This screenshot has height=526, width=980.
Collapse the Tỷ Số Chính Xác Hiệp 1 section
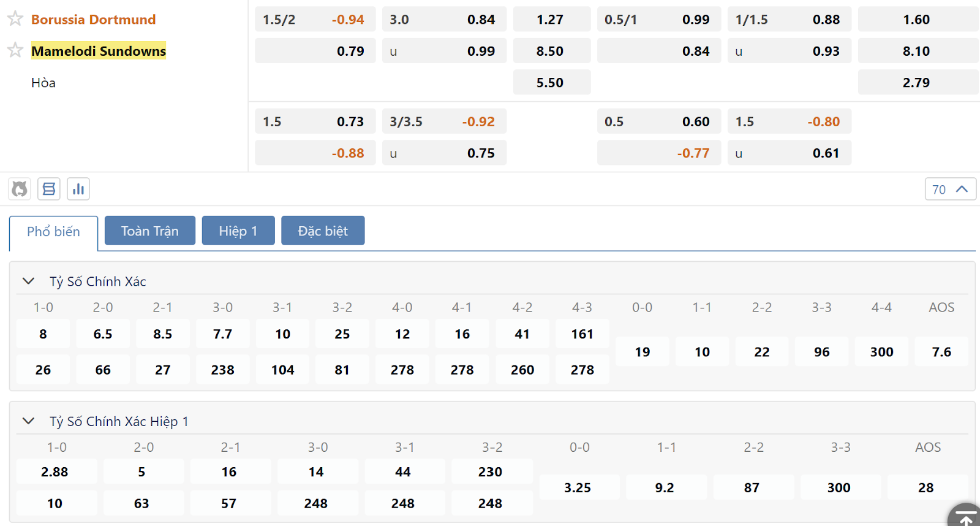point(28,421)
